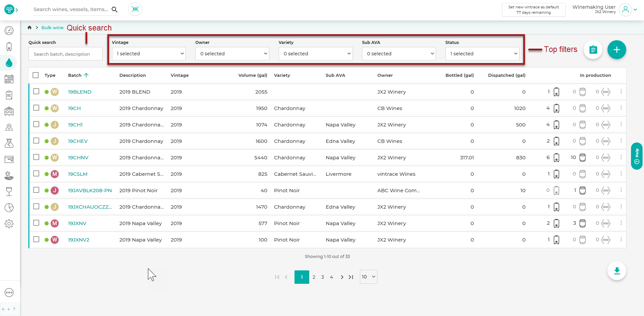Check the box for batch 19CHEV
The width and height of the screenshot is (644, 316).
[36, 141]
